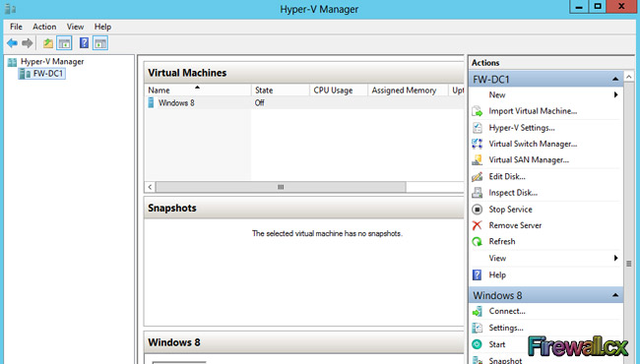
Task: Toggle the Show/Hide Action Pane toolbar icon
Action: (x=100, y=43)
